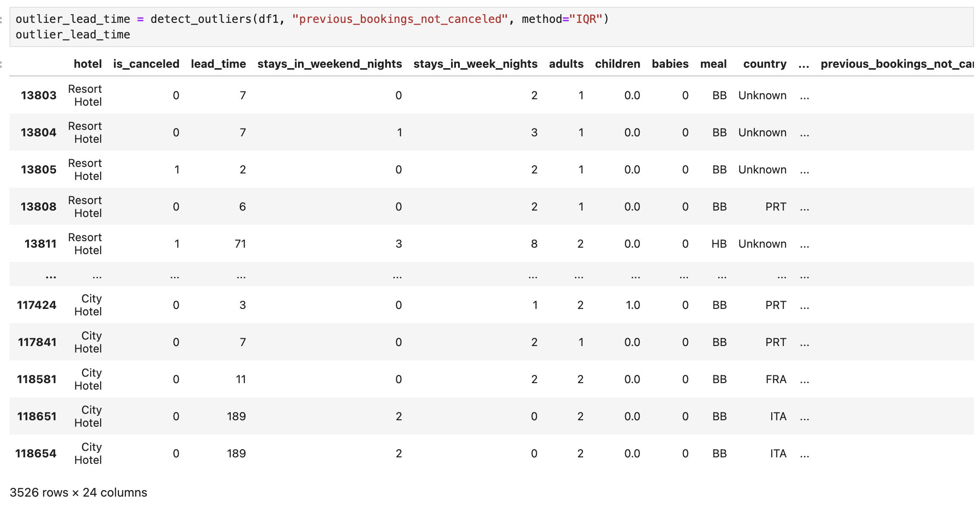Select the 'stays_in_week_nights' column header
This screenshot has height=510, width=980.
pos(475,64)
